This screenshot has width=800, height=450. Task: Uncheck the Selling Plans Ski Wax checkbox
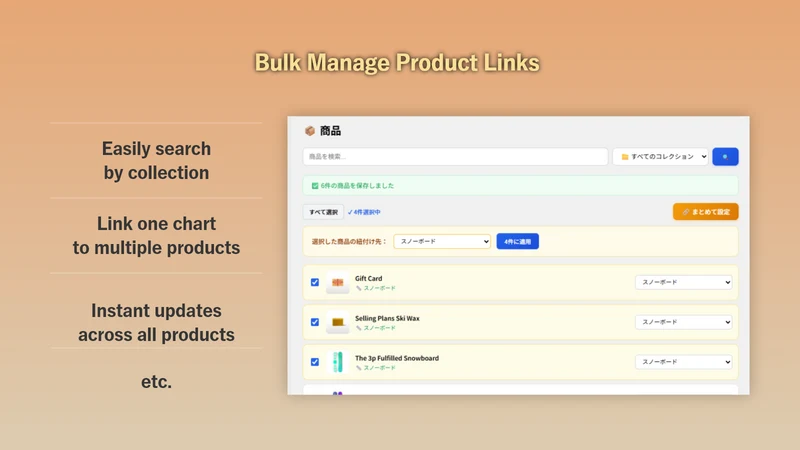315,322
